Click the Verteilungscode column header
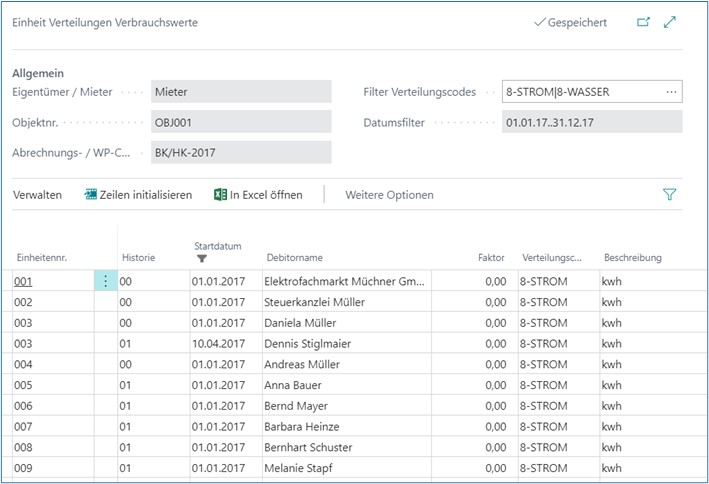 point(551,258)
